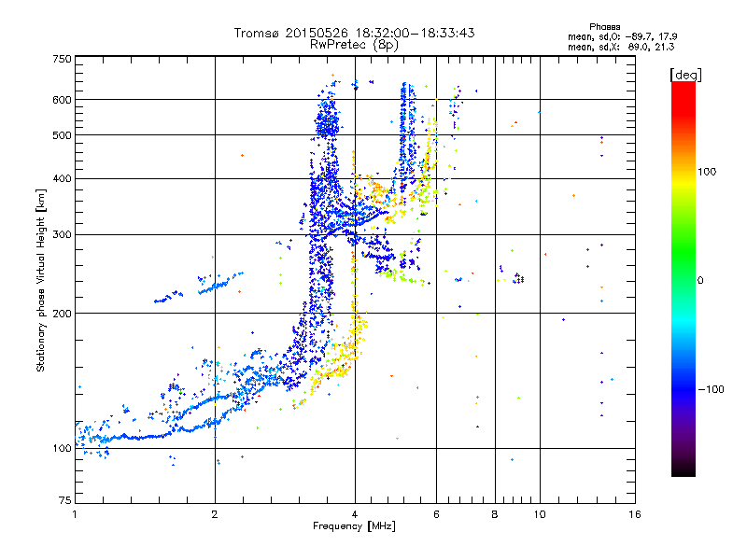Click the x-axis tick label "10"
Viewport: 747px width, 560px height.
(x=540, y=514)
